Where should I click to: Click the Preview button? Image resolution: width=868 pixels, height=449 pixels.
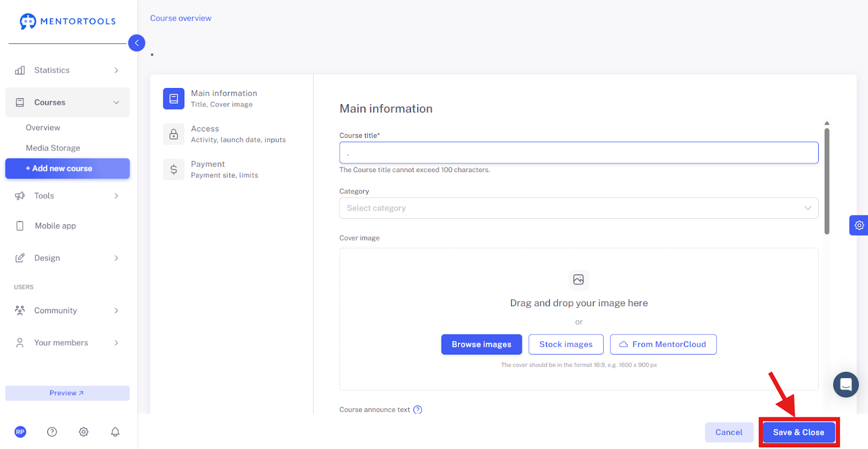coord(67,393)
